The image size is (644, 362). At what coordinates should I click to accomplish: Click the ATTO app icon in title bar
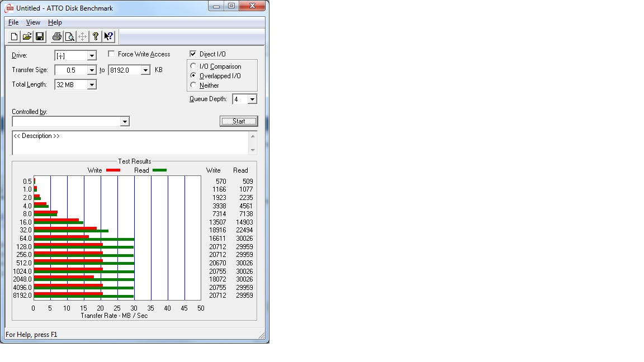pos(10,8)
